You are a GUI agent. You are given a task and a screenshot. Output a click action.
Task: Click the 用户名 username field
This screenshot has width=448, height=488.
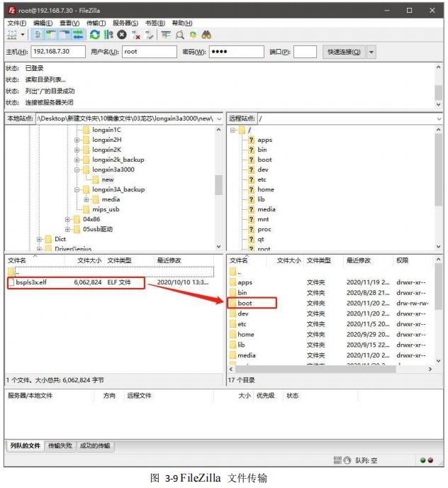click(x=150, y=52)
